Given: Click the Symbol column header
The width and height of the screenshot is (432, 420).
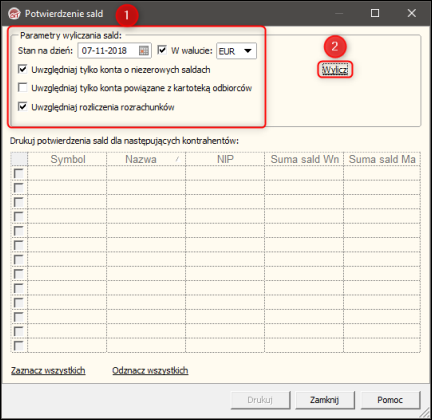Looking at the screenshot, I should click(67, 159).
